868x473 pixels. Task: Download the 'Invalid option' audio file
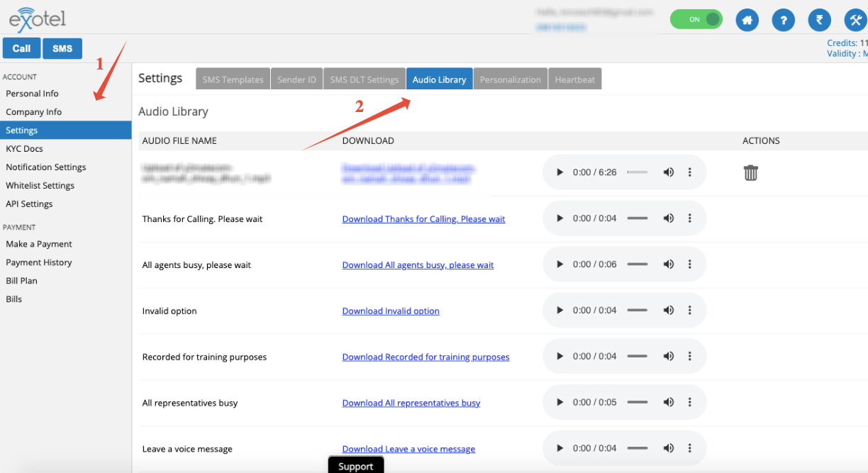point(391,311)
